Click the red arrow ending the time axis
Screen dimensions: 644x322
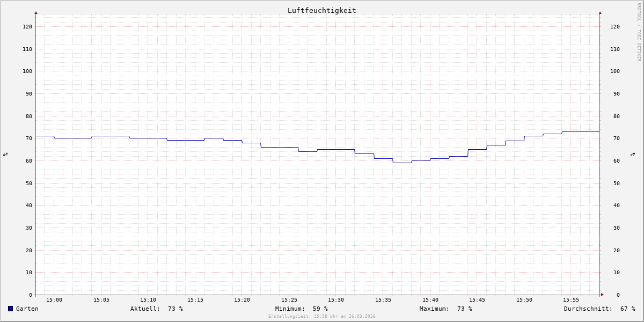pyautogui.click(x=602, y=295)
